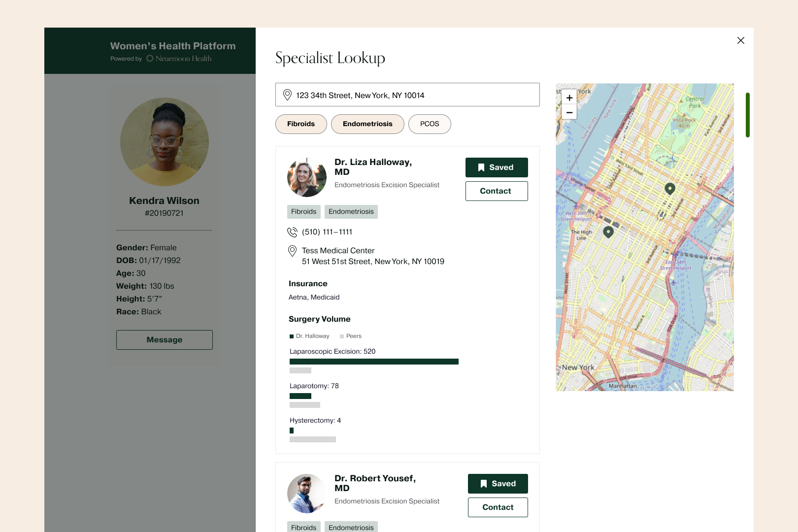Image resolution: width=798 pixels, height=532 pixels.
Task: Click the Surgery Volume heading
Action: coord(320,319)
